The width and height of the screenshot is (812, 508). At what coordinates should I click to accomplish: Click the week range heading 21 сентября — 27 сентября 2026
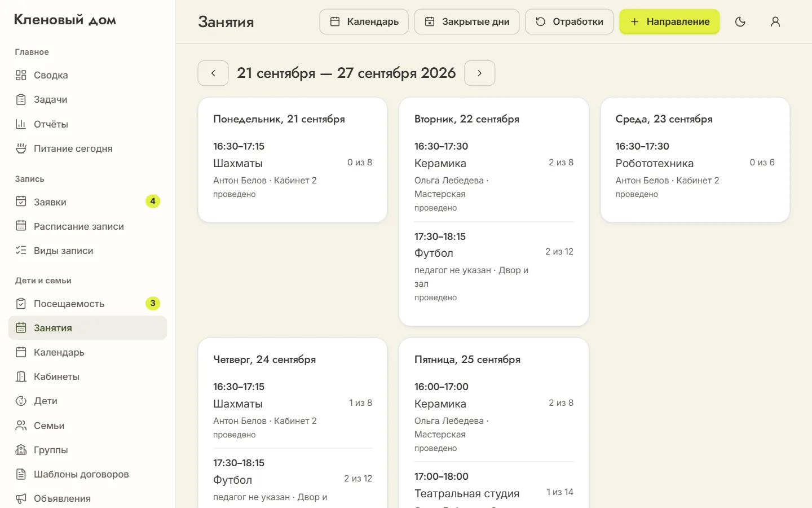[346, 73]
